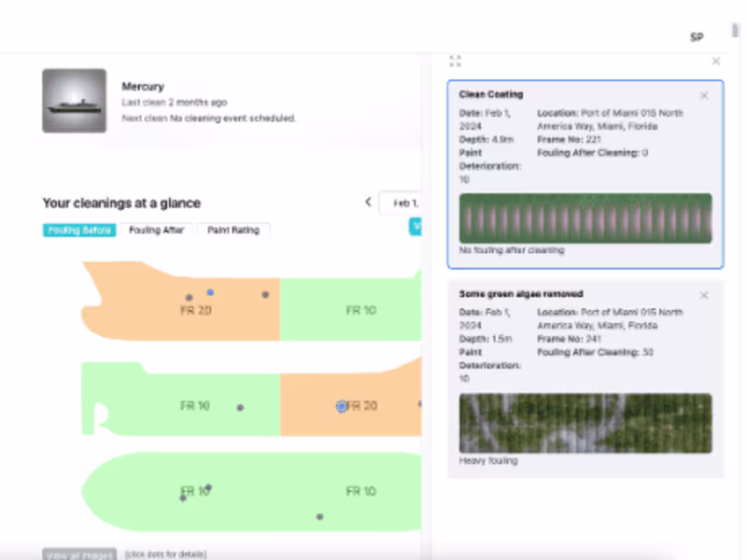Click 'No fouling after cleaning' caption
The height and width of the screenshot is (560, 747).
(x=512, y=250)
